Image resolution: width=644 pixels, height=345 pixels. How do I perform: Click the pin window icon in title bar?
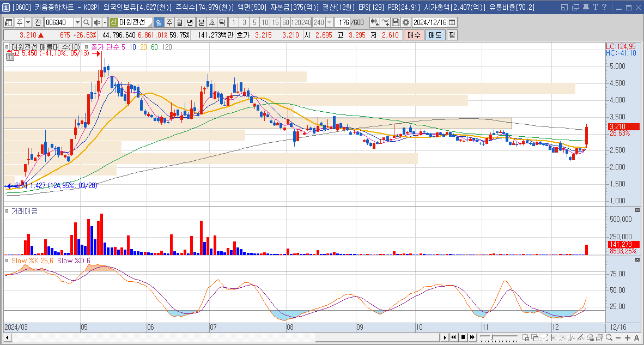coord(586,7)
